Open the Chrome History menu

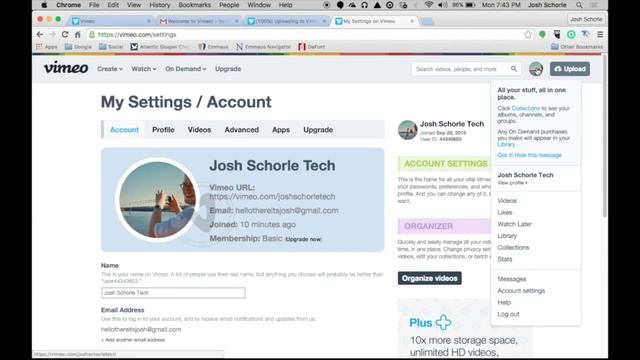(160, 5)
